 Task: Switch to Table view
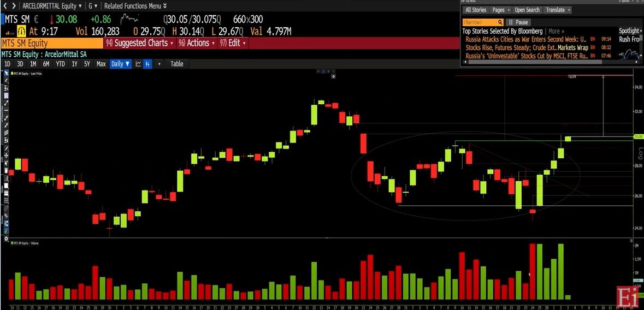(176, 64)
